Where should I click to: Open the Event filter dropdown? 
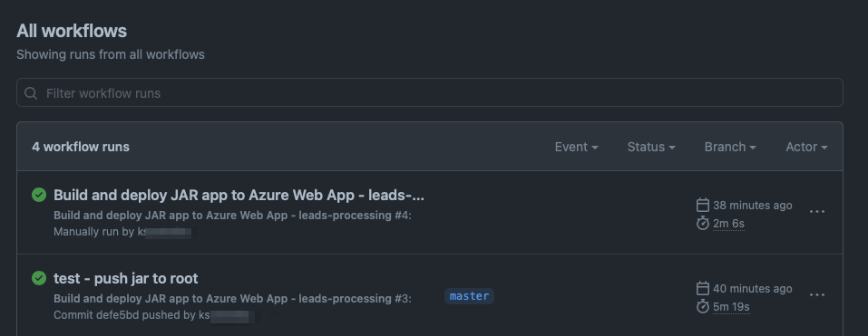(576, 147)
